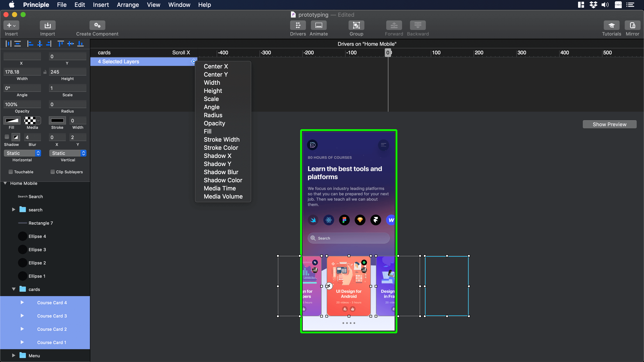This screenshot has width=644, height=362.
Task: Open the Mirror tool
Action: coord(632,25)
